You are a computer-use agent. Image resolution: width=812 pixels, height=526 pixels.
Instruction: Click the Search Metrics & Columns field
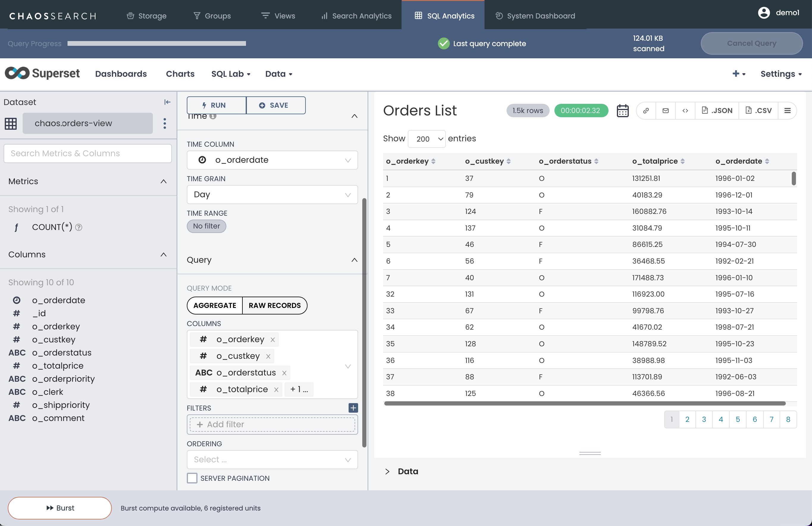pyautogui.click(x=88, y=153)
